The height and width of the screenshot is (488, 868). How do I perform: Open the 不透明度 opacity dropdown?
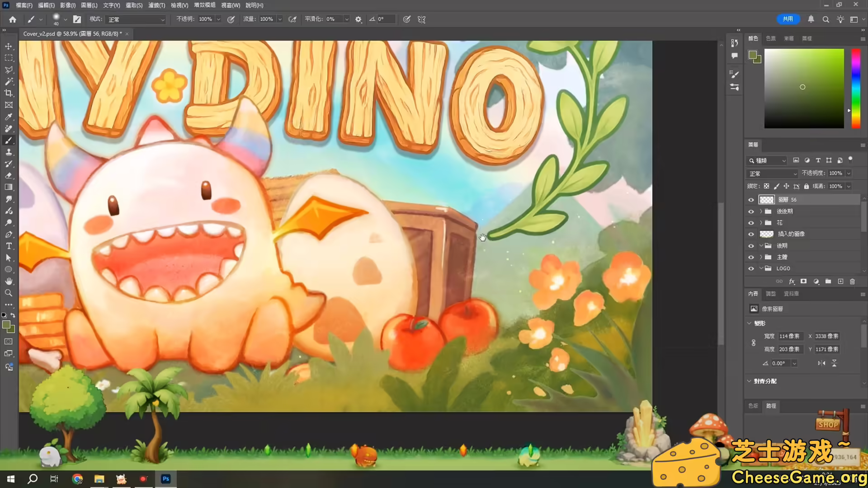pyautogui.click(x=848, y=173)
